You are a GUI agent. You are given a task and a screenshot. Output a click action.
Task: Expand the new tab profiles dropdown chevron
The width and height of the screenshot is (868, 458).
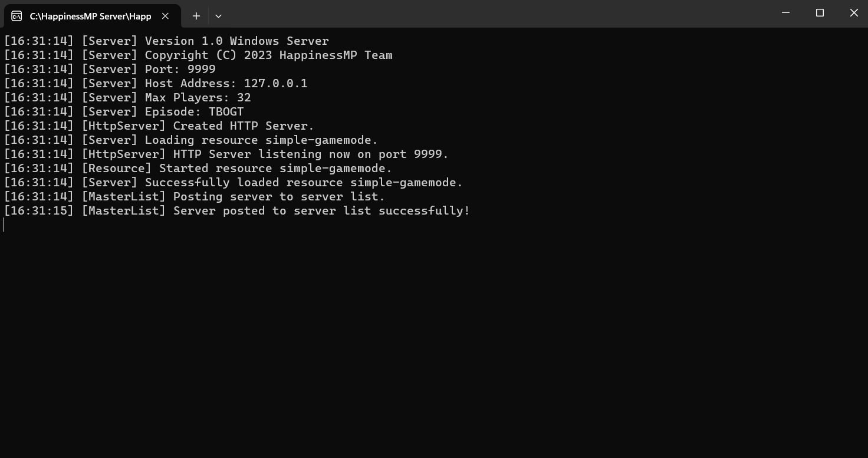(218, 16)
